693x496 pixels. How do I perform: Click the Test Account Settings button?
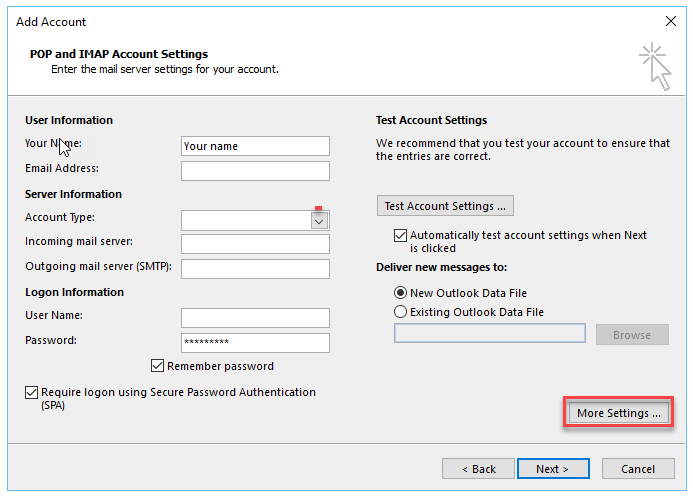pos(445,206)
